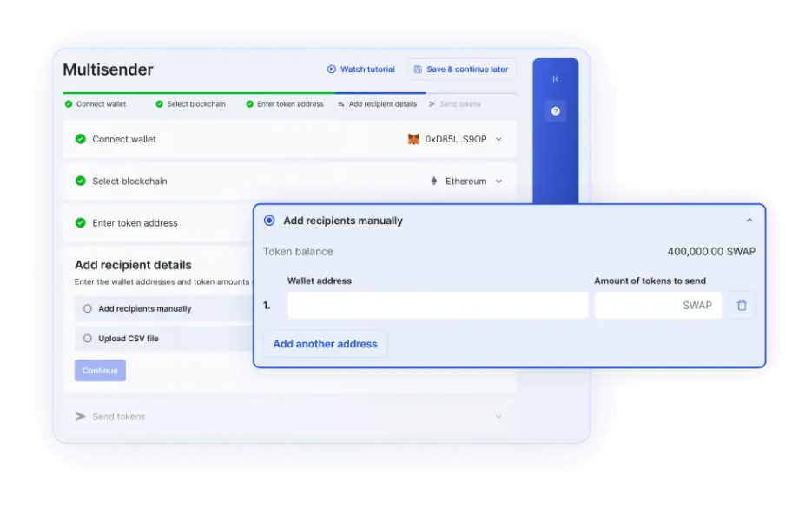Click the play icon in Watch tutorial

[x=332, y=69]
